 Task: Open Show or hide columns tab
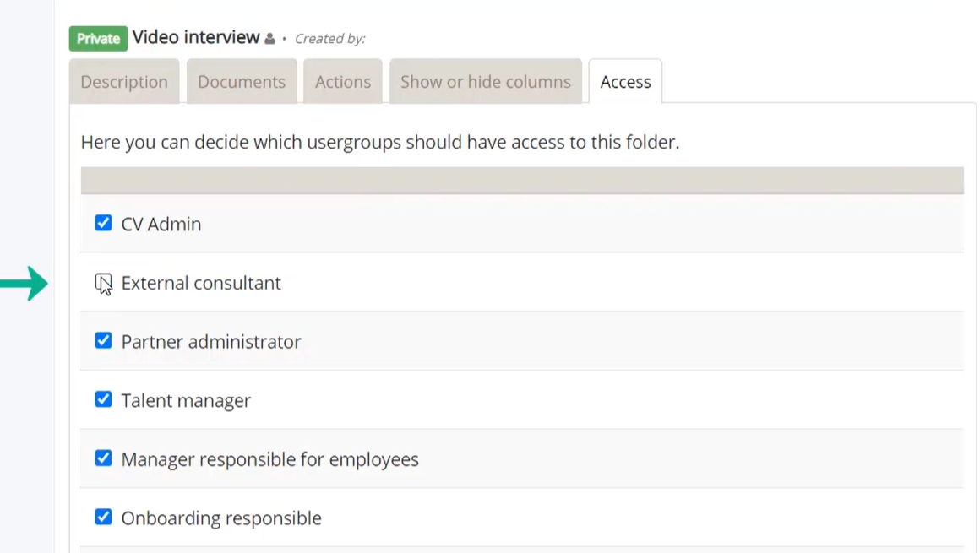[x=486, y=81]
